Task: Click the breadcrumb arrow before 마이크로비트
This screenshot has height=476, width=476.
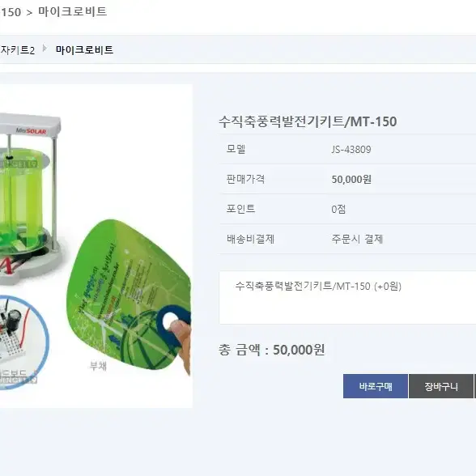Action: (45, 49)
